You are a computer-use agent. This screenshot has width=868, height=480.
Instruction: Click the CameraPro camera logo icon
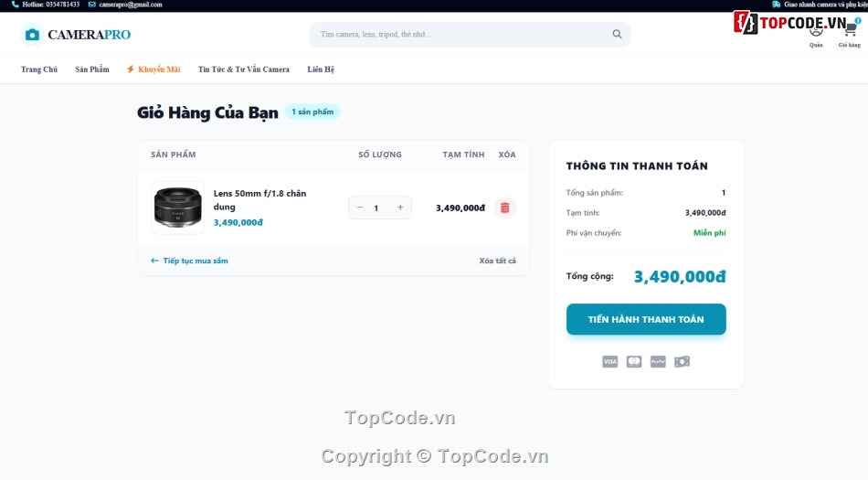[32, 35]
